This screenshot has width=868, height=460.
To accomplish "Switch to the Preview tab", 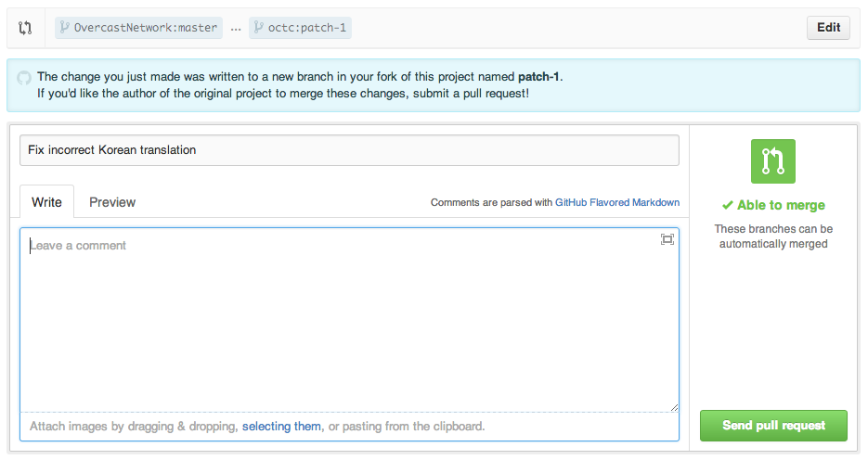I will point(112,202).
